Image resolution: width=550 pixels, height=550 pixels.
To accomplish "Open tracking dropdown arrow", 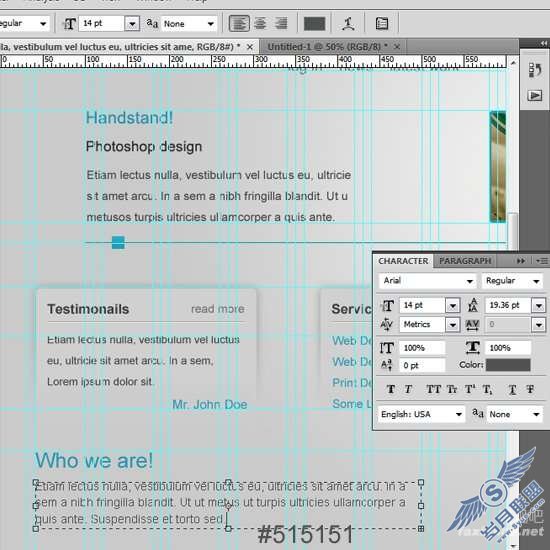I will pos(538,325).
